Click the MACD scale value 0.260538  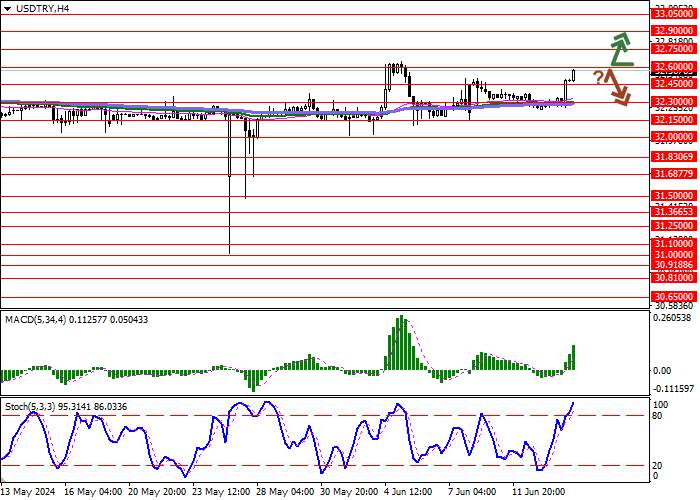(672, 318)
